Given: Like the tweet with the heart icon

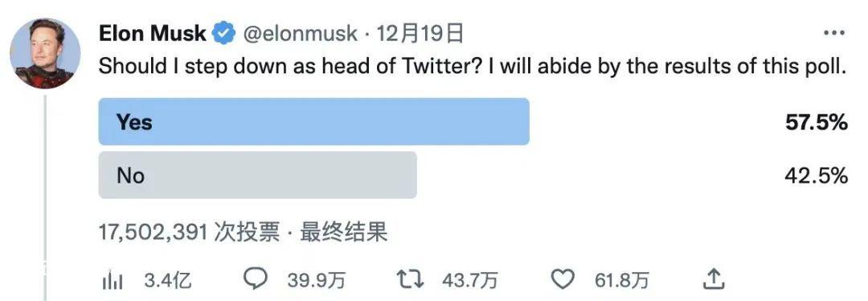Looking at the screenshot, I should point(563,281).
